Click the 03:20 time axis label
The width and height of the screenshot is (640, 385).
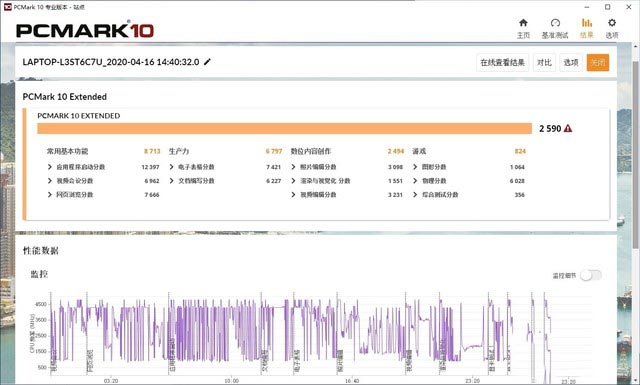click(111, 381)
